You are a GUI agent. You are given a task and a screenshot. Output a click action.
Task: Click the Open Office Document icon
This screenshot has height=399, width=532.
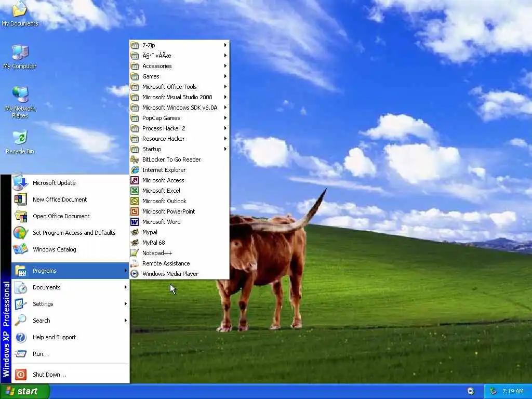pos(20,216)
